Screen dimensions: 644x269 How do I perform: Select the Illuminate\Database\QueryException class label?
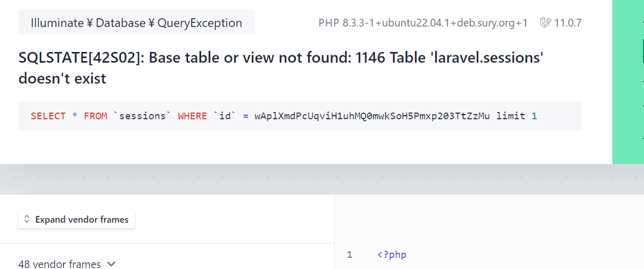pyautogui.click(x=136, y=23)
